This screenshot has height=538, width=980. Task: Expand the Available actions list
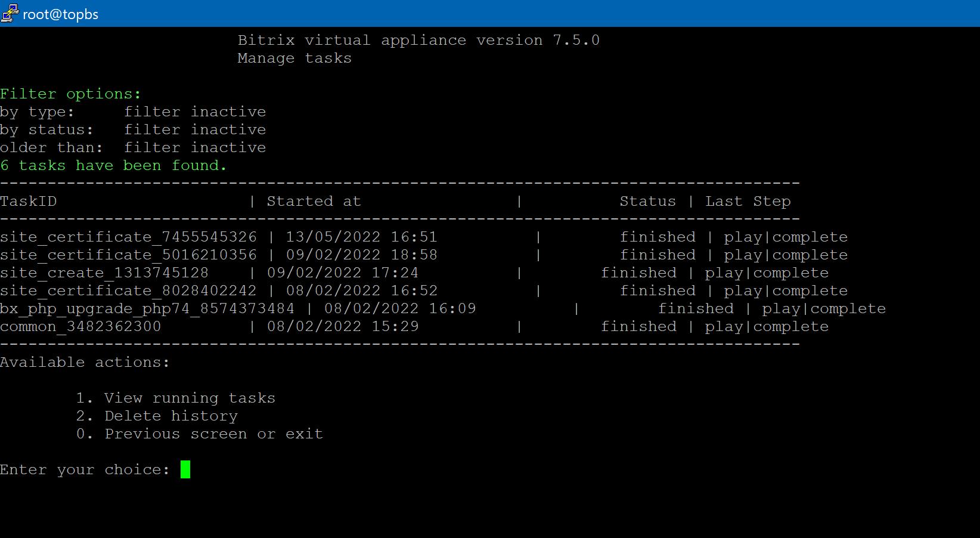[x=85, y=362]
